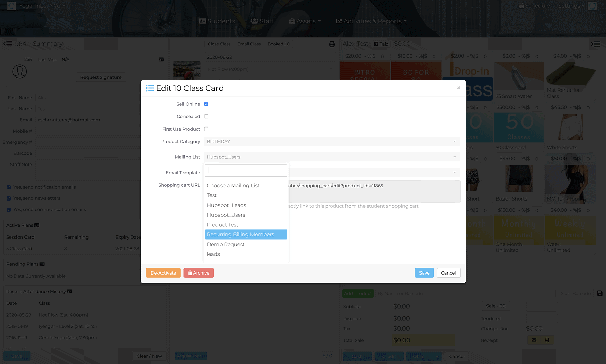Screen dimensions: 606x364
Task: Open the ID card icon beside Last Visit
Action: coord(161,60)
